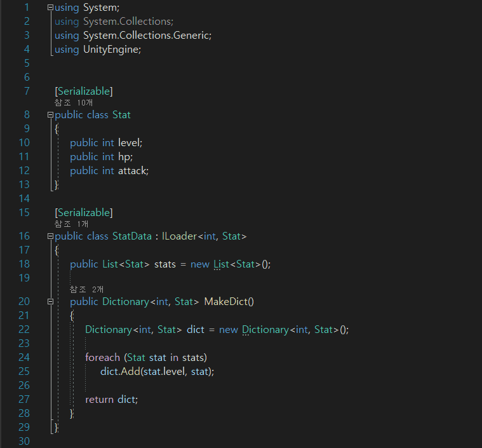This screenshot has height=448, width=482.
Task: Click the stats variable declaration on line 18
Action: click(x=164, y=264)
